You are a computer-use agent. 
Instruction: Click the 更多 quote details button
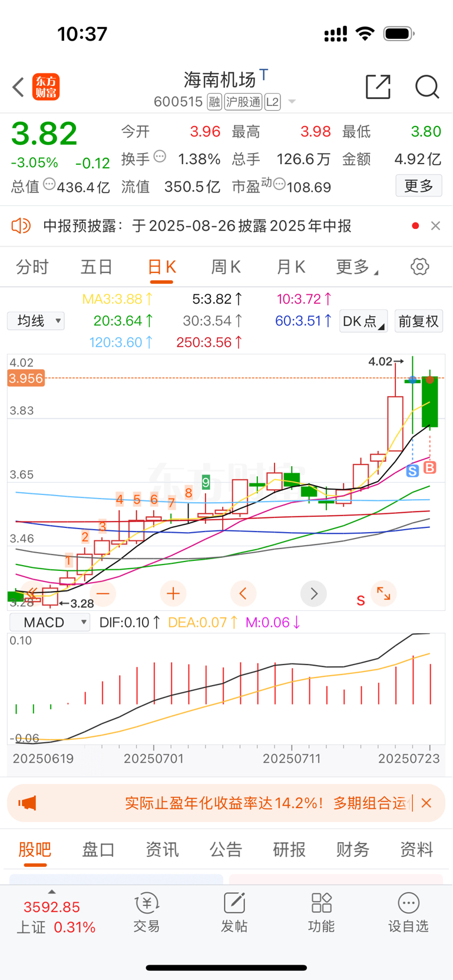pos(419,186)
